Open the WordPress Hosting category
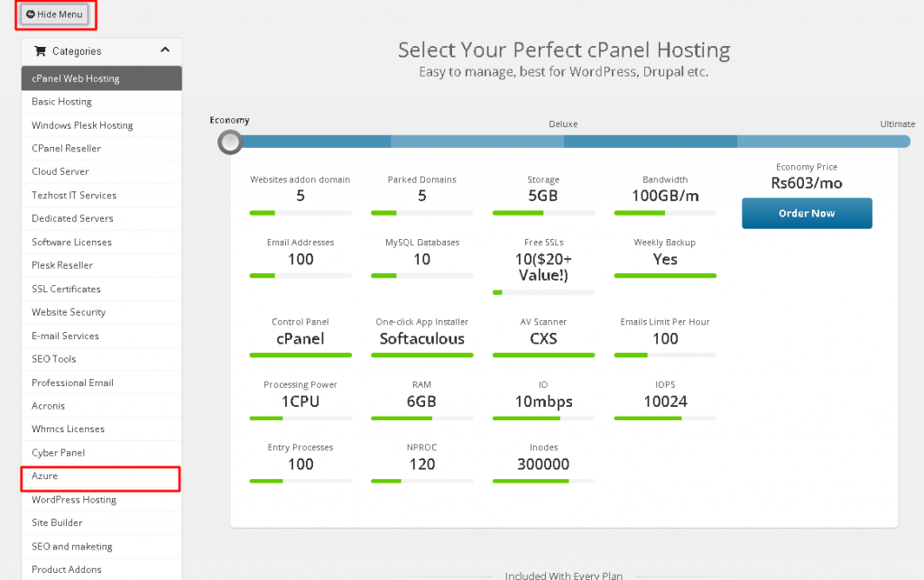Screen dimensions: 924x580 click(x=74, y=500)
